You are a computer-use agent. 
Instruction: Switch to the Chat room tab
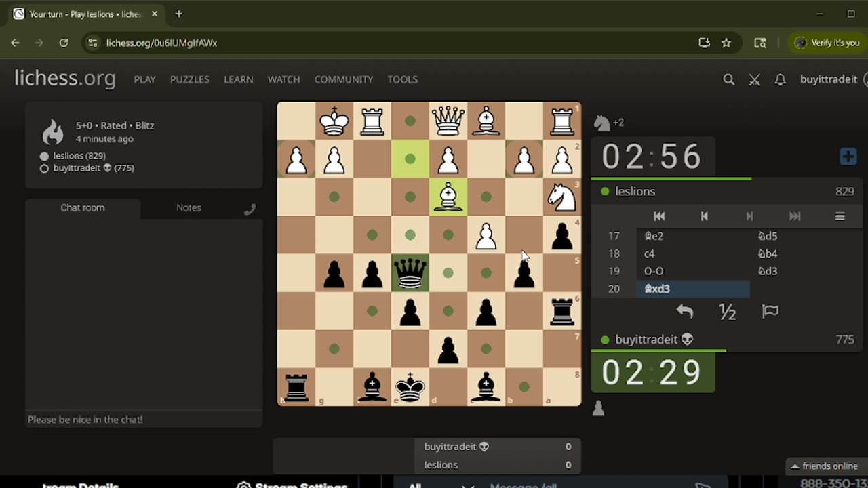(x=83, y=208)
